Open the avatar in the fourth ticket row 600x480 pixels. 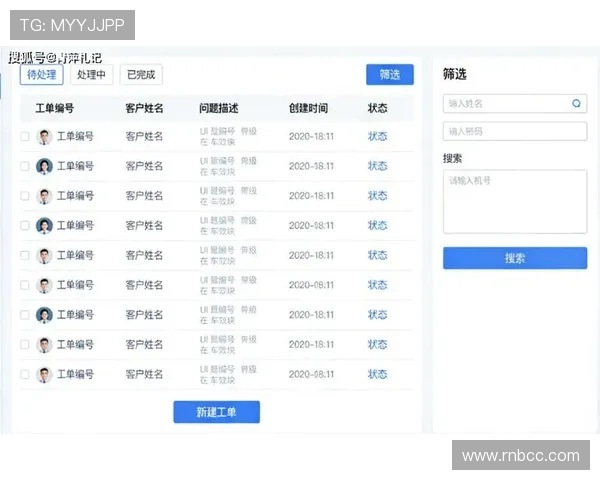(x=44, y=225)
